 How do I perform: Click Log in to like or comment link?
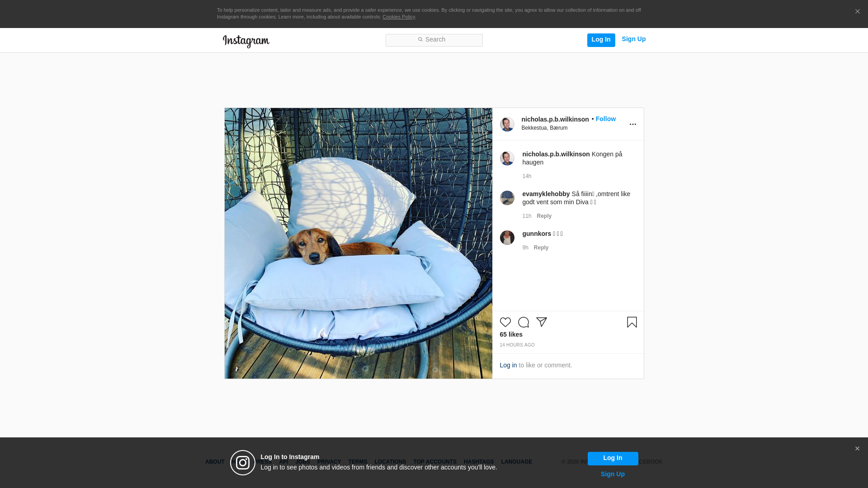(508, 365)
